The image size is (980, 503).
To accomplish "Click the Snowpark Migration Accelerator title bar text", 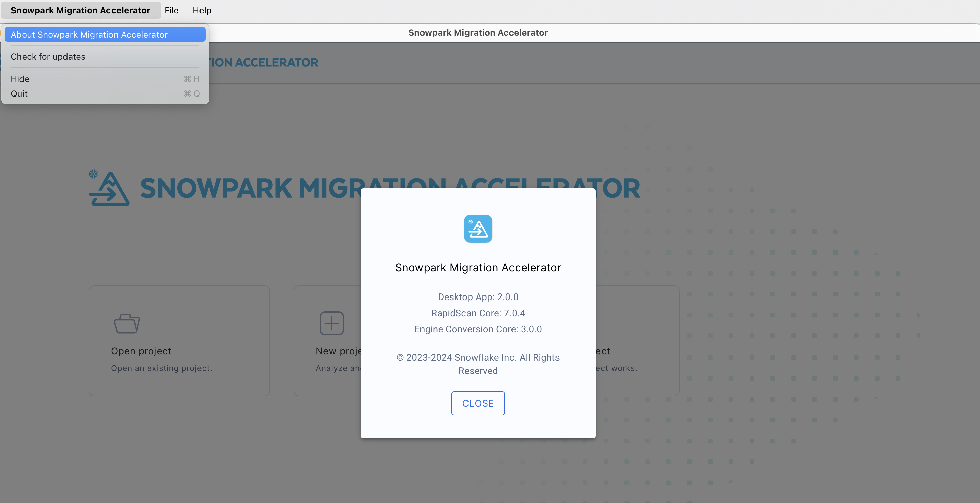I will [x=478, y=32].
